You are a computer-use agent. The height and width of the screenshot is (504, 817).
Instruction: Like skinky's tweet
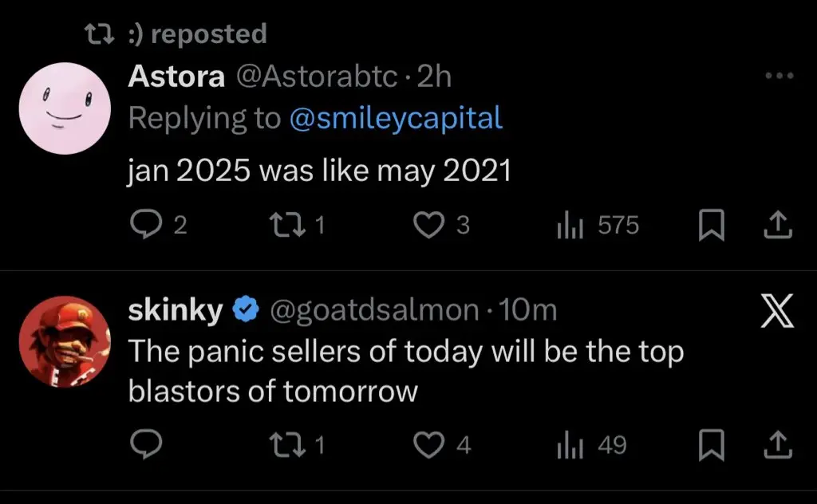point(432,446)
